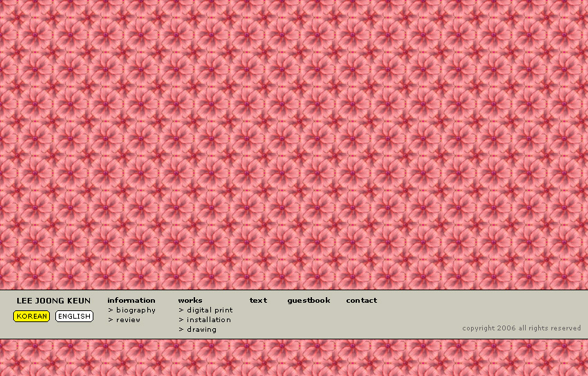Open the contact page
This screenshot has height=376, width=588.
click(362, 301)
